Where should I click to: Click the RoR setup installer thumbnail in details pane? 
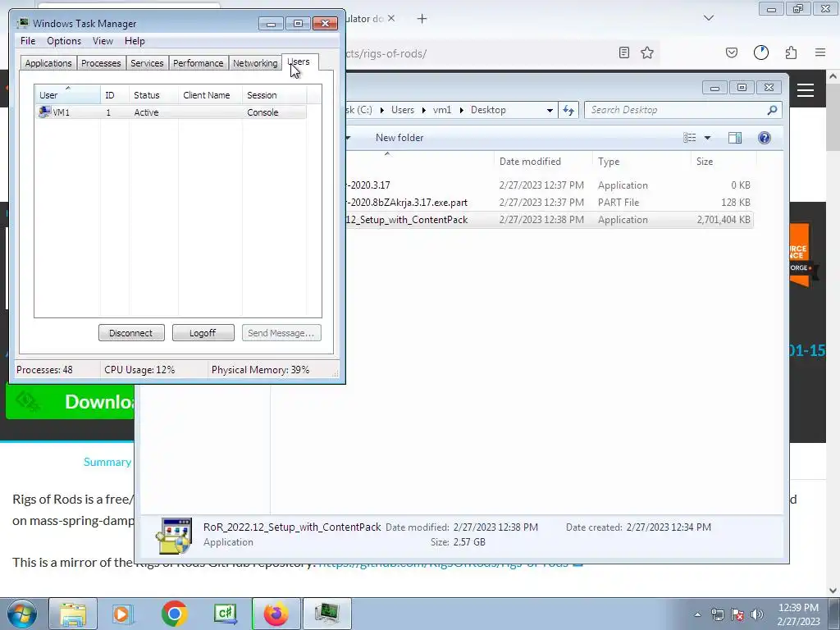(x=174, y=535)
